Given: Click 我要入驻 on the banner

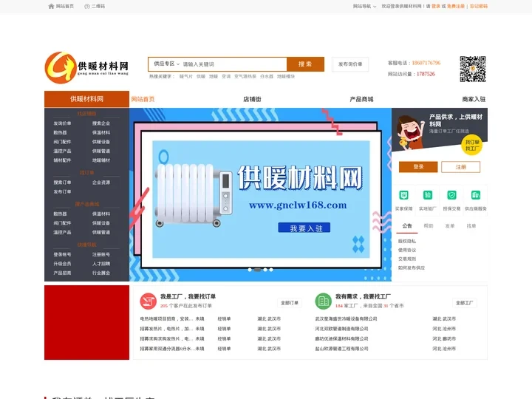Looking at the screenshot, I should coord(304,228).
